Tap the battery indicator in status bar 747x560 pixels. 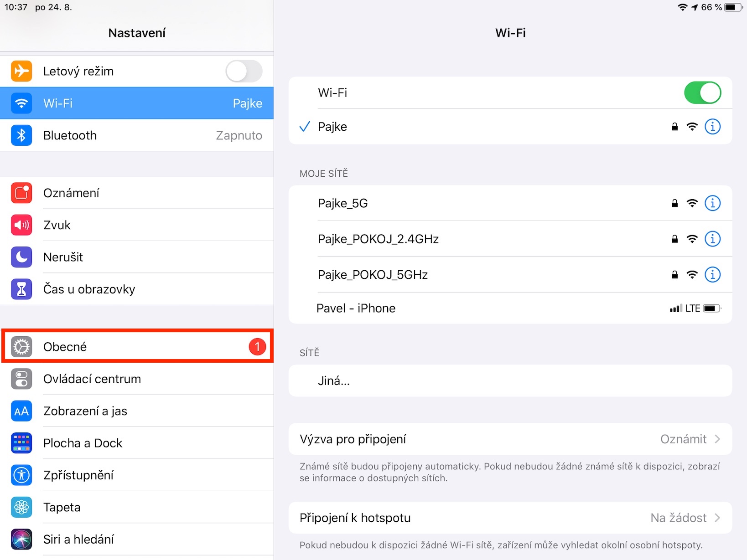[733, 7]
